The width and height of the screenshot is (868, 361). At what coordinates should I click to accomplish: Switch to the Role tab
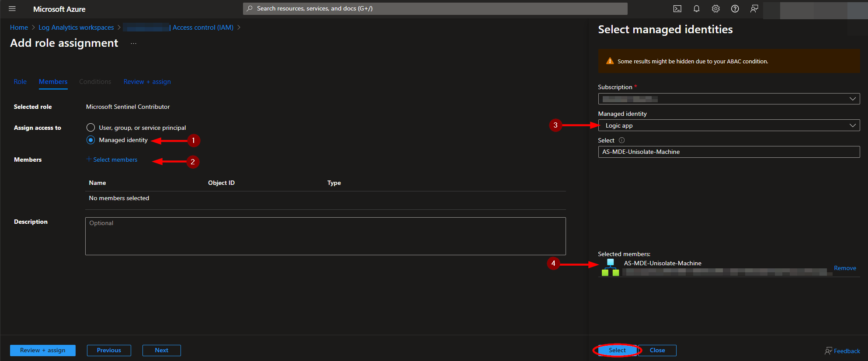tap(20, 82)
